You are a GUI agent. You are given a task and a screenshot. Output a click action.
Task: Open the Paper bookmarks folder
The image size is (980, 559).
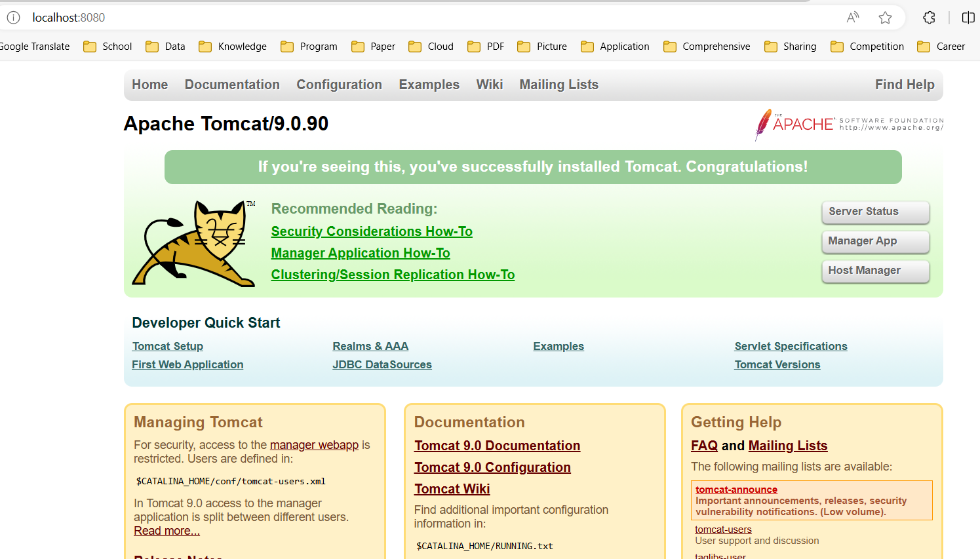(x=373, y=47)
